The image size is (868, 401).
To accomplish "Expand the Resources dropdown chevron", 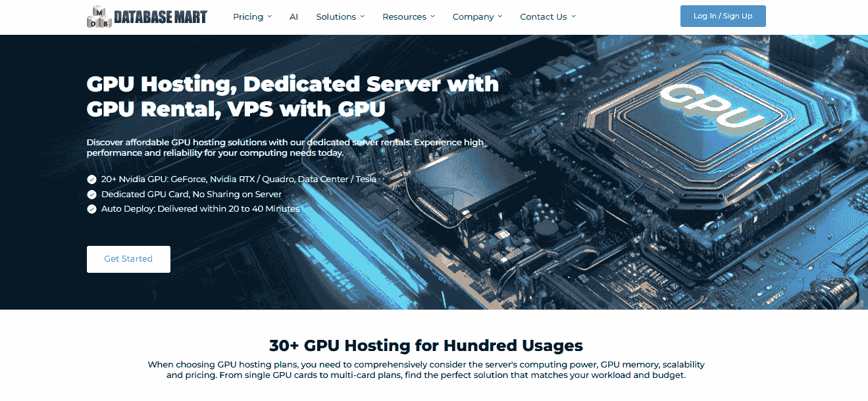I will 432,16.
